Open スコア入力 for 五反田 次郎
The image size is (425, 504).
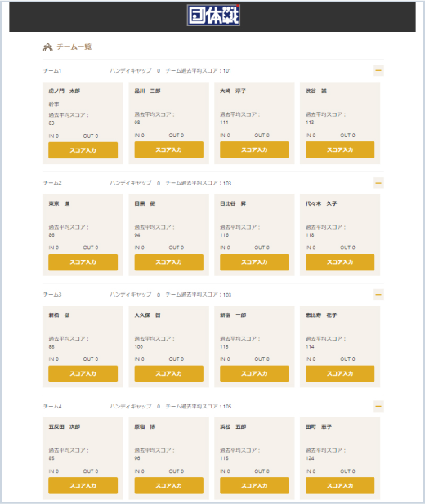point(83,485)
